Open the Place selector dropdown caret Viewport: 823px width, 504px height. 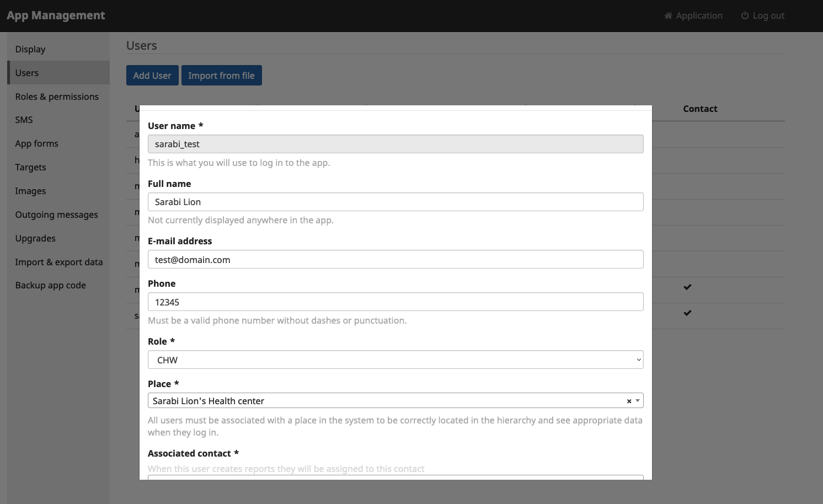tap(637, 400)
